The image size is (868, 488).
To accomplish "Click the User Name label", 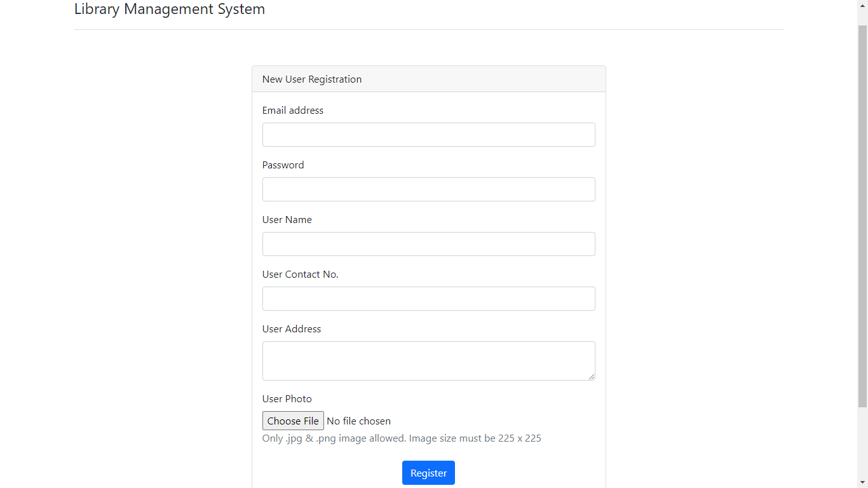I will [x=287, y=220].
